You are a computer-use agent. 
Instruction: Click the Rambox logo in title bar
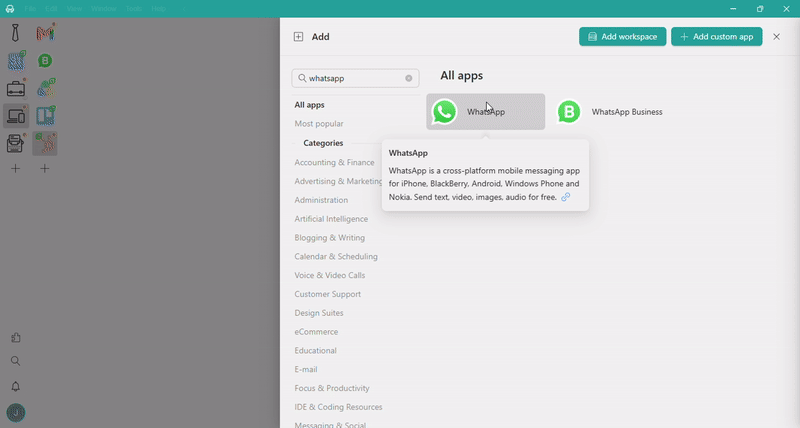point(10,9)
